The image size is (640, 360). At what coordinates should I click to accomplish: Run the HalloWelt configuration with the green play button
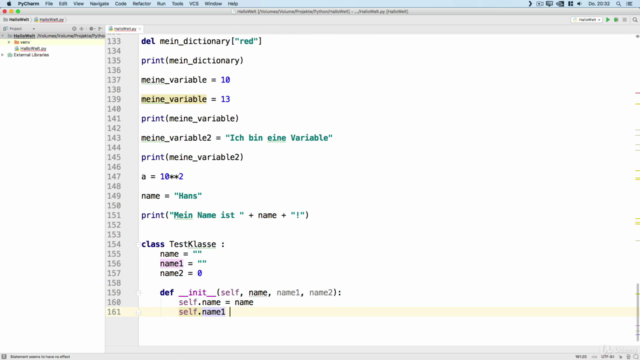click(x=608, y=20)
